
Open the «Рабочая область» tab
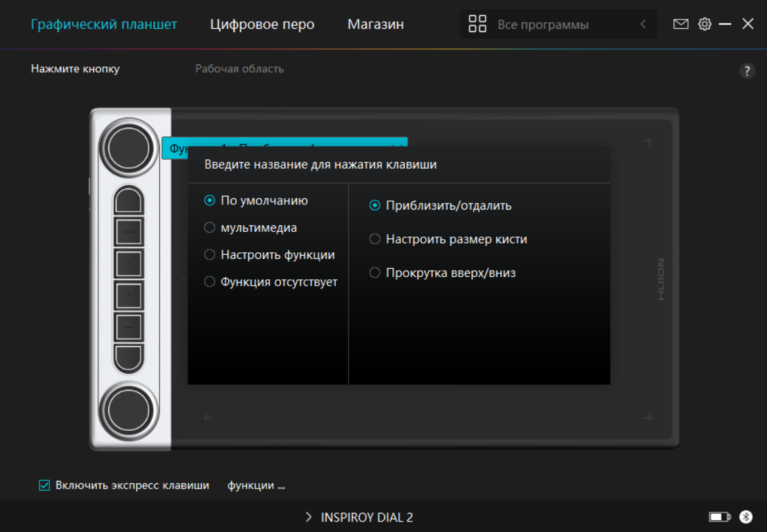pos(239,69)
